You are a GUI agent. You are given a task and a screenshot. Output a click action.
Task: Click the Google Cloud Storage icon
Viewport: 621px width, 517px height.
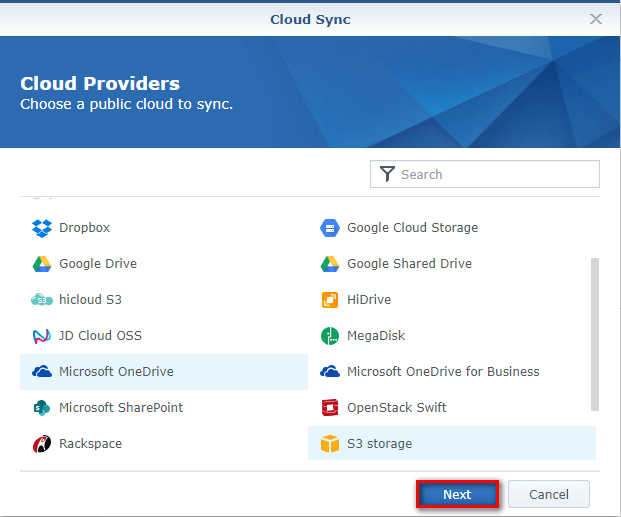(329, 228)
